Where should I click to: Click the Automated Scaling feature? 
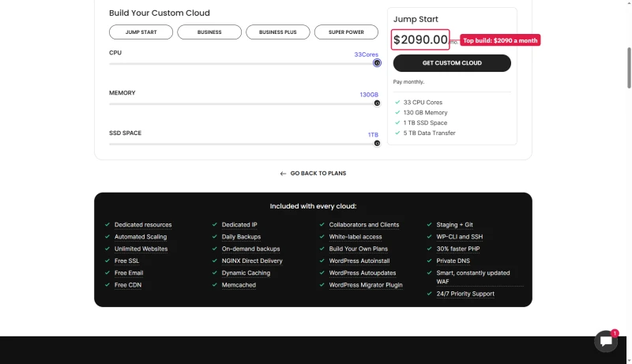click(x=141, y=237)
